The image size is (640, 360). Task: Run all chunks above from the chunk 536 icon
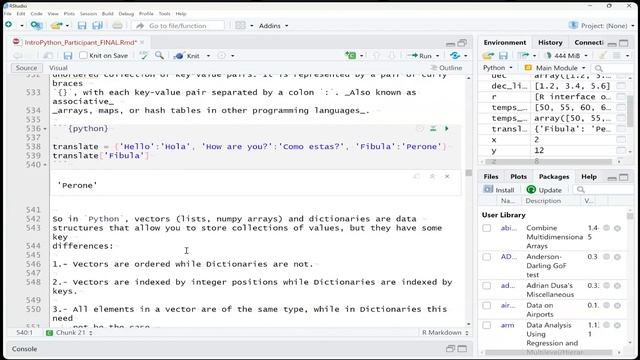coord(433,129)
